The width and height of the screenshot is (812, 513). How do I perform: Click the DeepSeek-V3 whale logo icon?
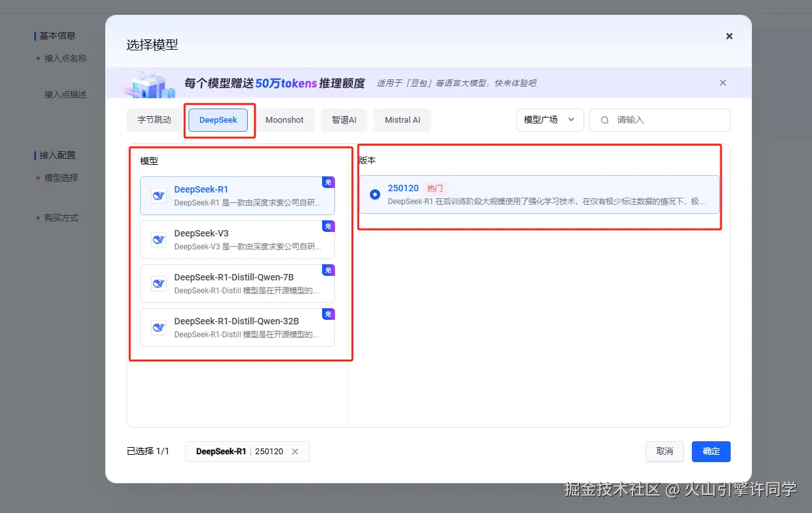(x=159, y=240)
